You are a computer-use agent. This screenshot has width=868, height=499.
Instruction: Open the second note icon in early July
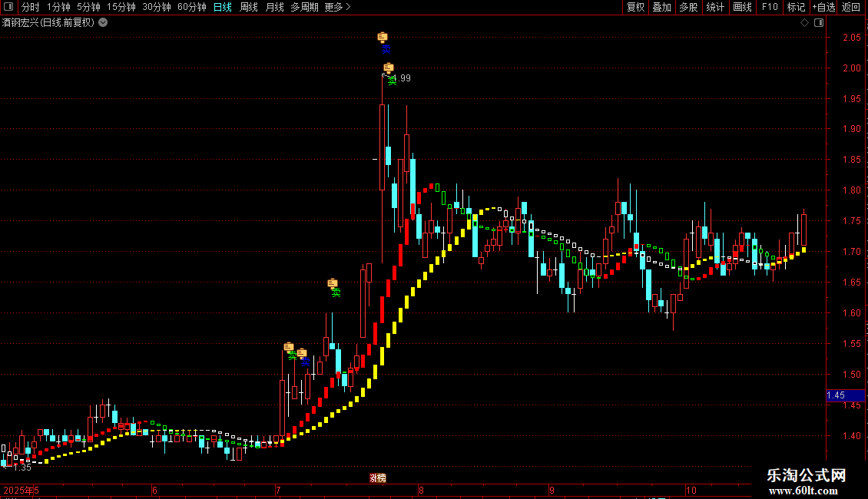[302, 353]
